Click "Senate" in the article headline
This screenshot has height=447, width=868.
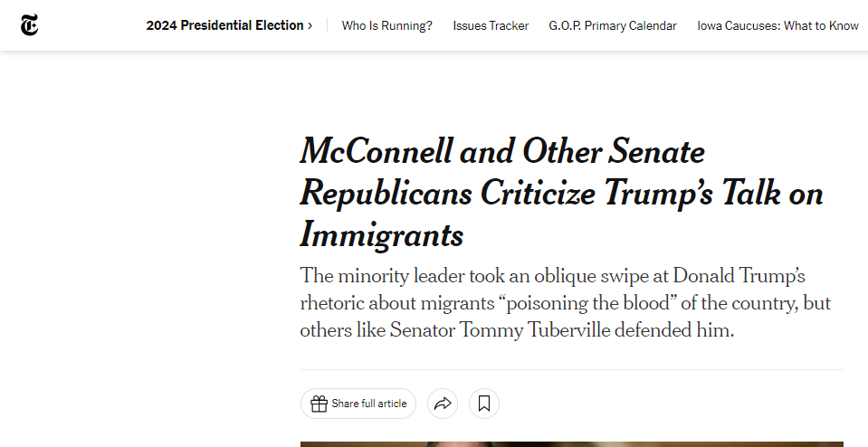pyautogui.click(x=656, y=150)
